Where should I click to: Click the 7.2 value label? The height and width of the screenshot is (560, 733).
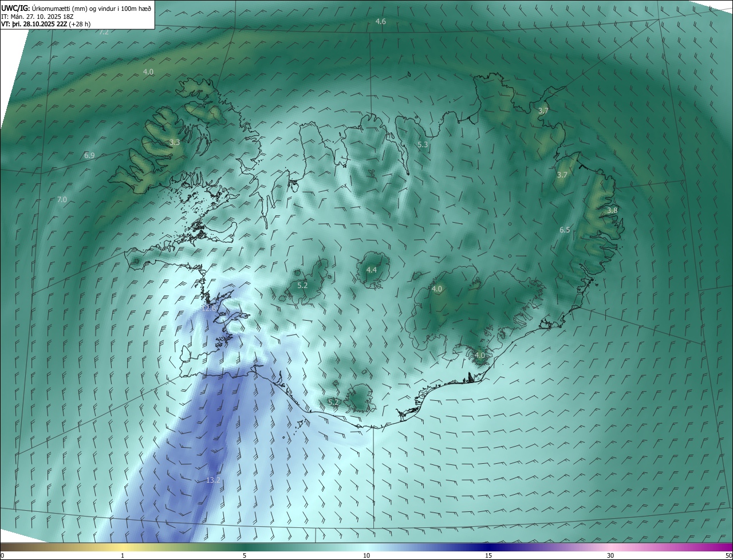(104, 32)
